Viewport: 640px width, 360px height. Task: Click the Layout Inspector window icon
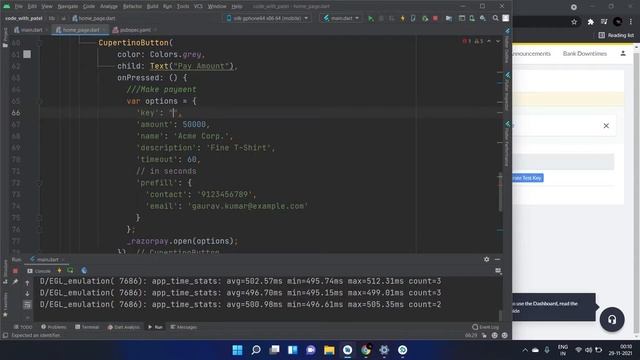462,18
